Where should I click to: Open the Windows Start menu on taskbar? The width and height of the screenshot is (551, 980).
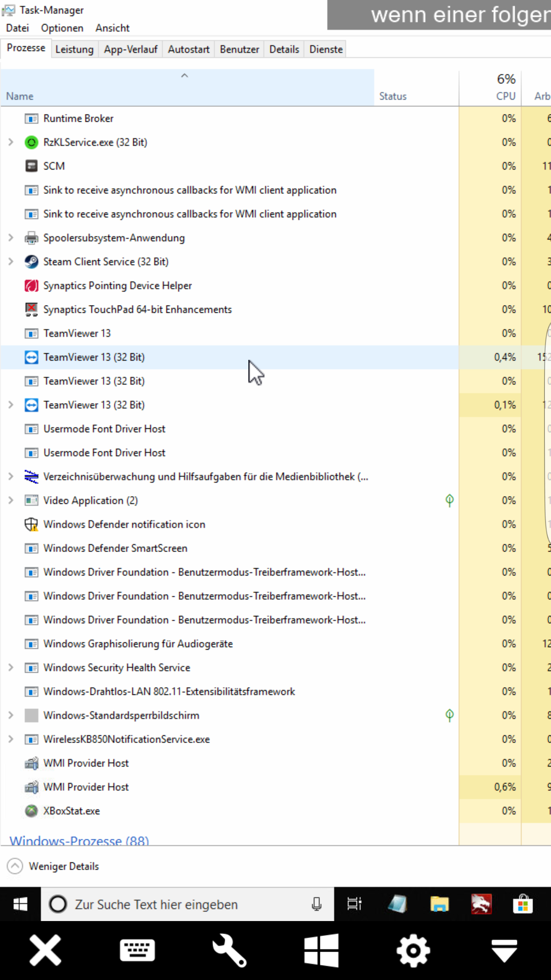point(20,905)
